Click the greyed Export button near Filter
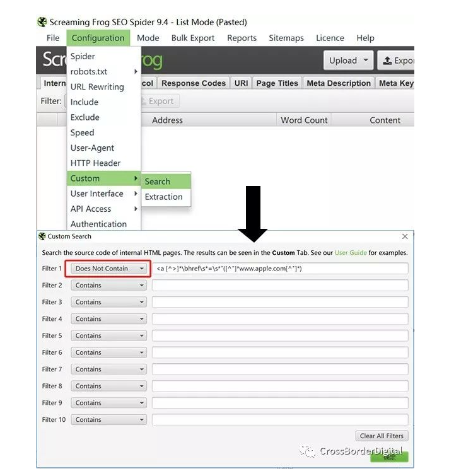Viewport: 449px width, 476px height. (160, 101)
